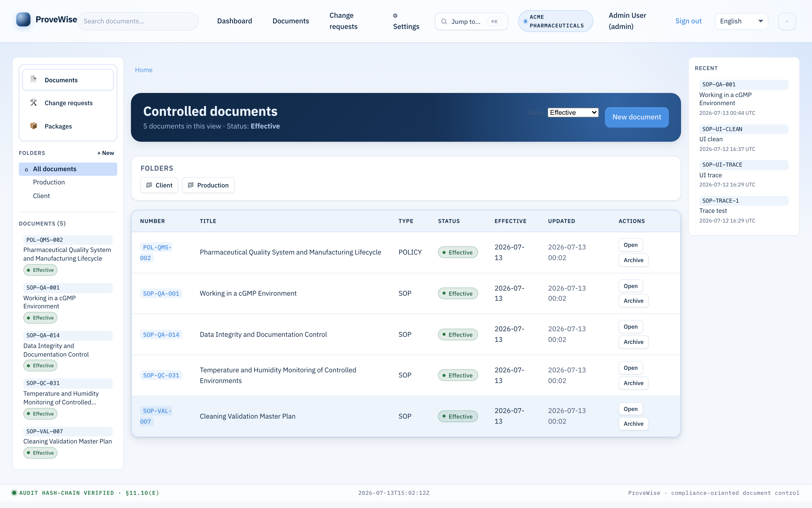812x508 pixels.
Task: Archive the SOP-QA-001 document
Action: [x=634, y=301]
